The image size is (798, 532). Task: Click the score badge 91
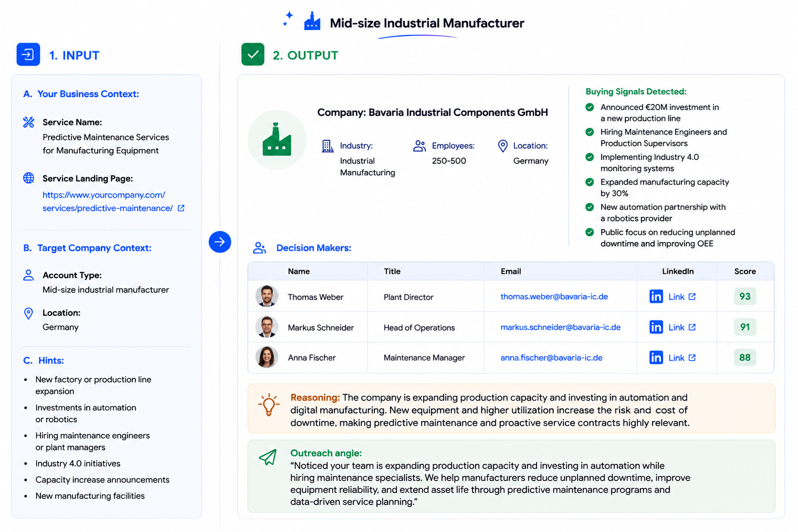tap(745, 327)
